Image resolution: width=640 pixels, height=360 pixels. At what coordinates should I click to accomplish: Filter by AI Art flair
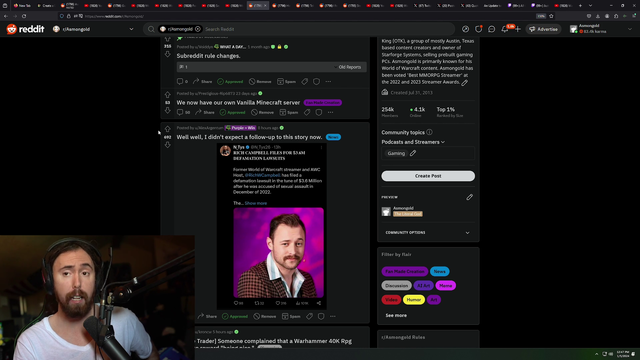tap(423, 286)
